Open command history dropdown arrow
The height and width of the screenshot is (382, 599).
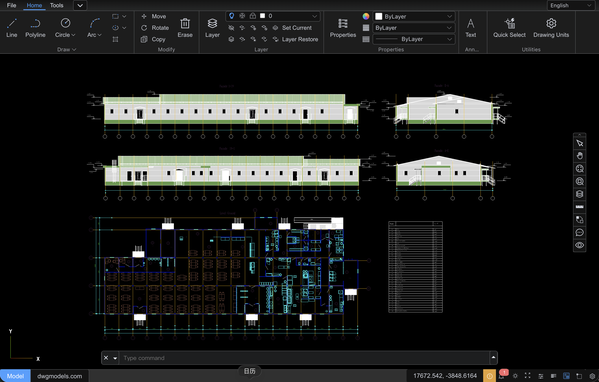[115, 358]
